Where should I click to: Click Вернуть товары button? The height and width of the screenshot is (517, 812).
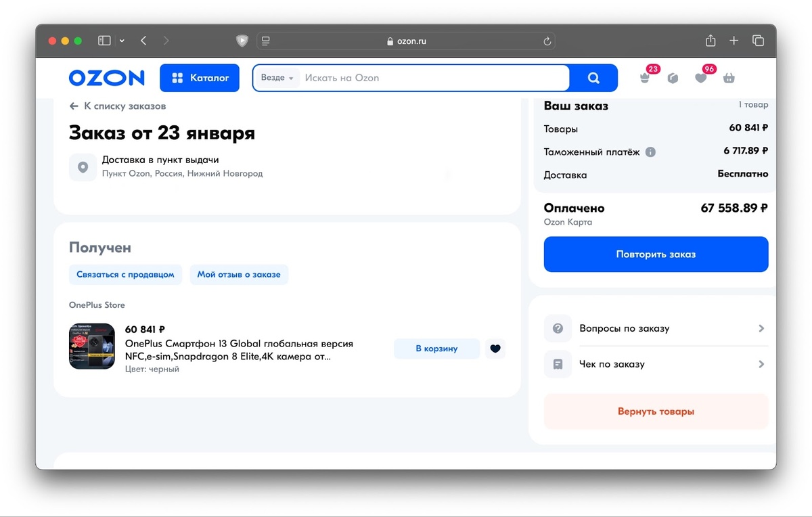pos(656,411)
